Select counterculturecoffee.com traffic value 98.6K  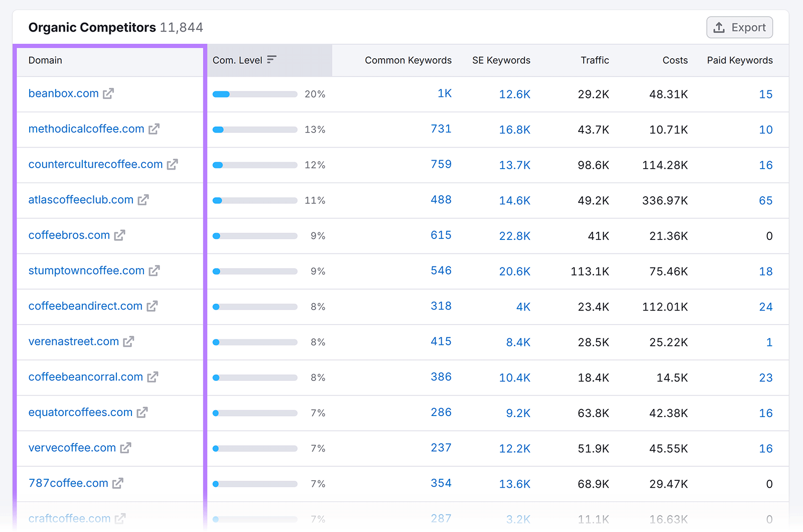(593, 165)
